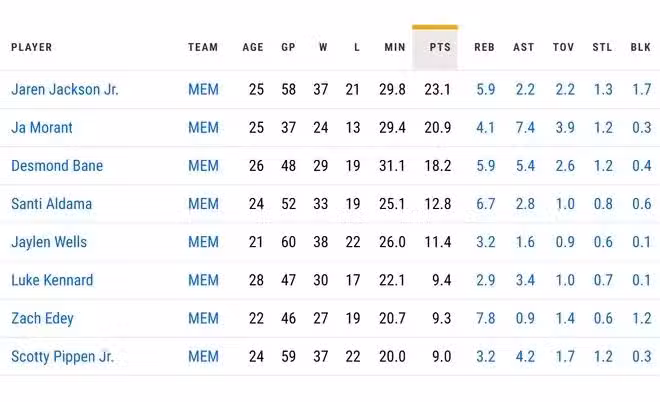Sort by the GP column header
The width and height of the screenshot is (660, 402).
click(288, 47)
